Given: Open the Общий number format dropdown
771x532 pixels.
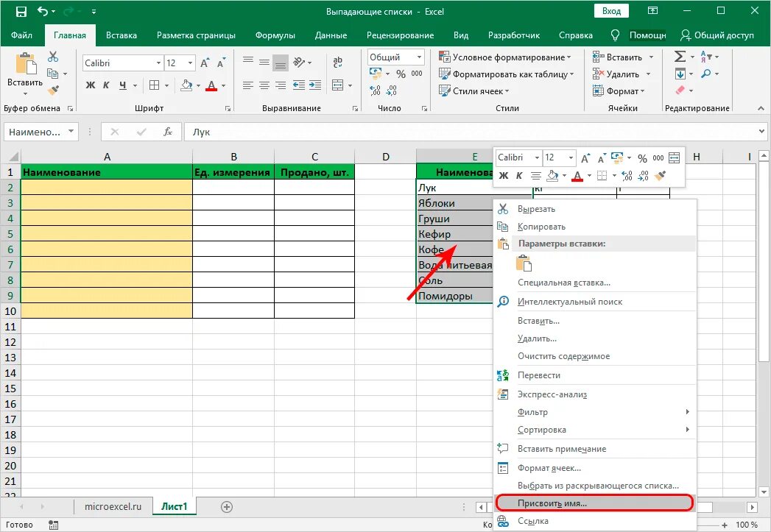Looking at the screenshot, I should point(420,56).
